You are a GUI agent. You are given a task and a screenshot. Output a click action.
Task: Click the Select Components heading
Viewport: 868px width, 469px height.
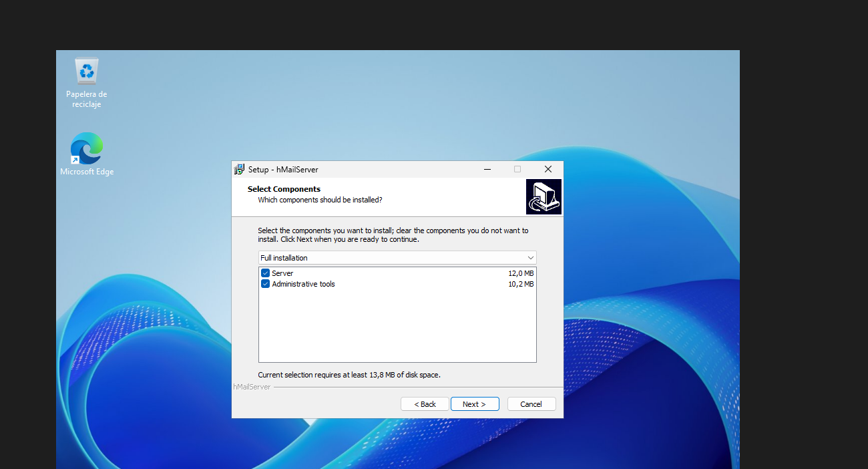(x=284, y=189)
